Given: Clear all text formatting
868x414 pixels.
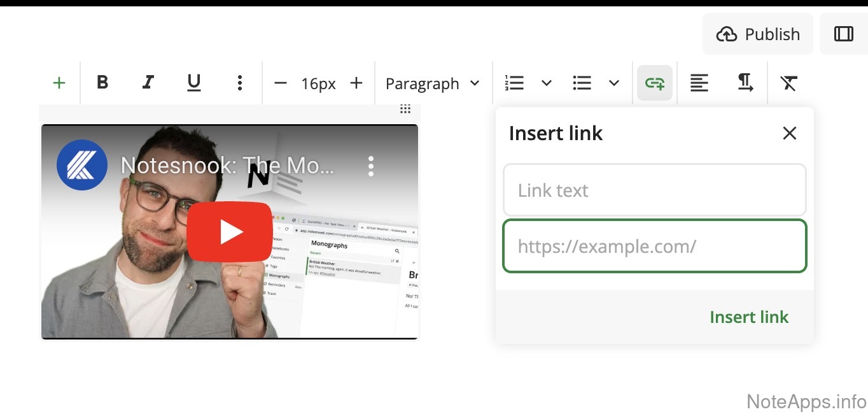Looking at the screenshot, I should pos(789,83).
